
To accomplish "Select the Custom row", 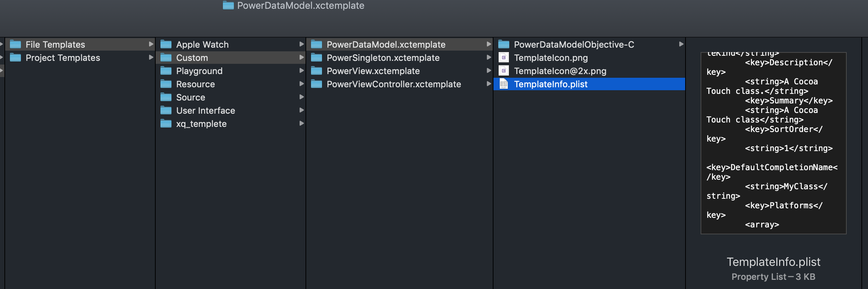I will pyautogui.click(x=231, y=58).
